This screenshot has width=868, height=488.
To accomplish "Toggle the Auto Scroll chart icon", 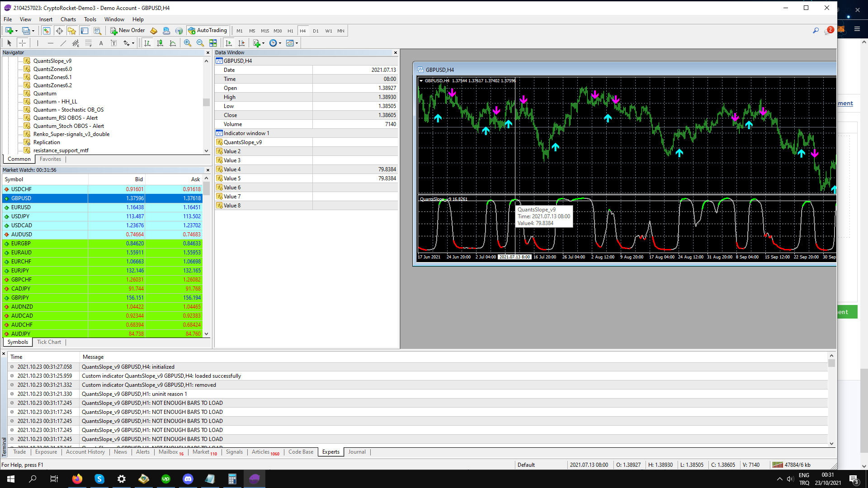I will pyautogui.click(x=229, y=43).
